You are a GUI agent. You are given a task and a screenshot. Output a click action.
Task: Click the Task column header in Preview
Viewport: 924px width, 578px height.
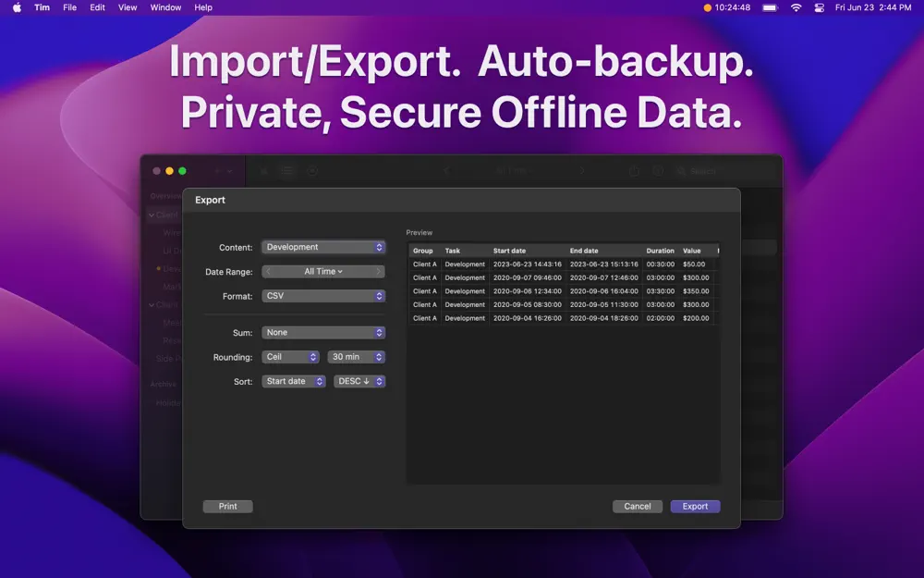[453, 251]
